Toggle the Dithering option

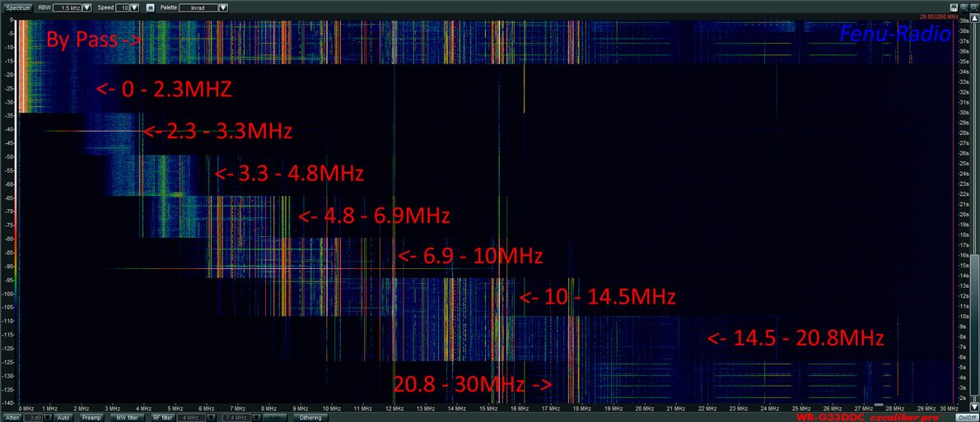(x=310, y=418)
